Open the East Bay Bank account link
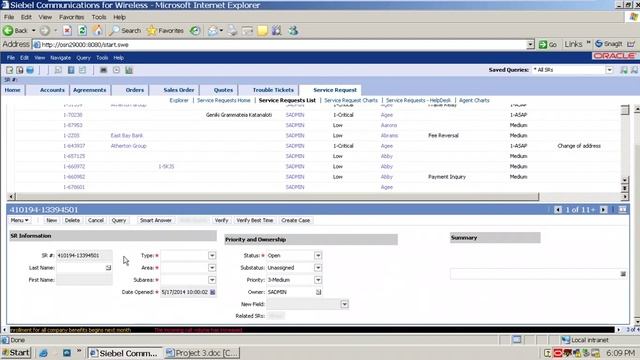The height and width of the screenshot is (360, 640). point(127,136)
